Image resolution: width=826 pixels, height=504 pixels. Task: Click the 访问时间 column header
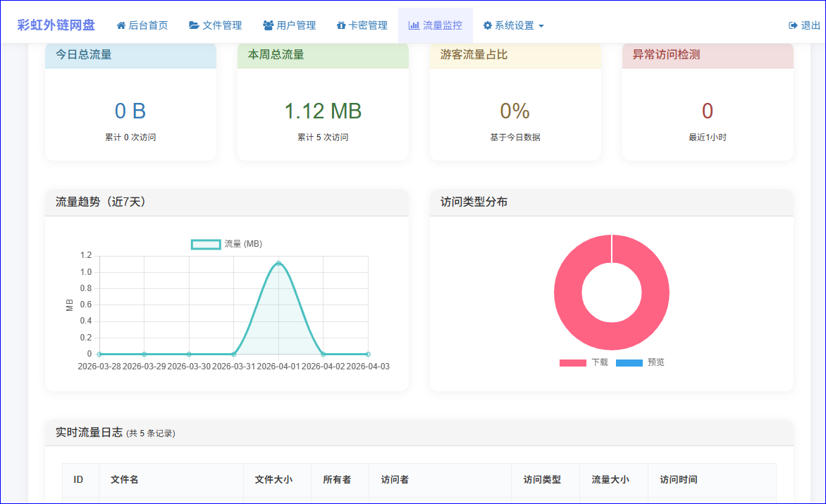click(x=678, y=479)
